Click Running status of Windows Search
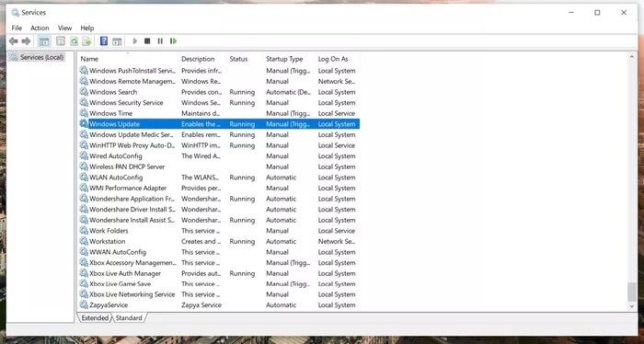This screenshot has height=344, width=644. (242, 92)
